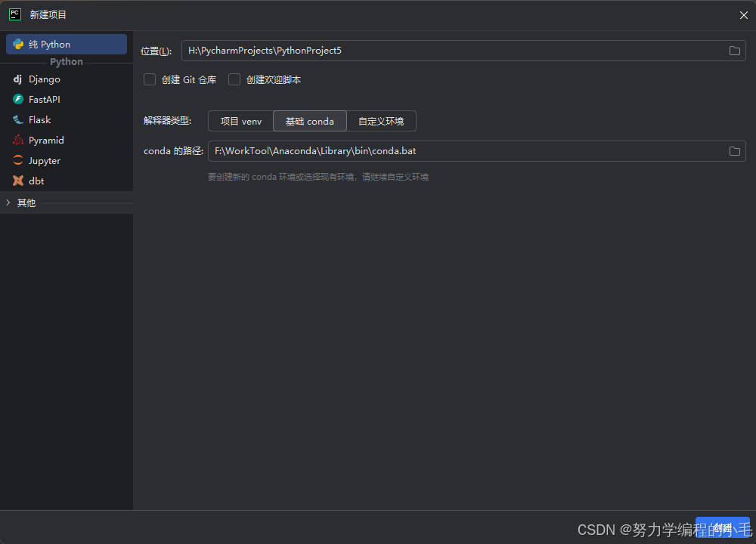This screenshot has width=756, height=544.
Task: Select the dbt project type icon
Action: [x=17, y=181]
